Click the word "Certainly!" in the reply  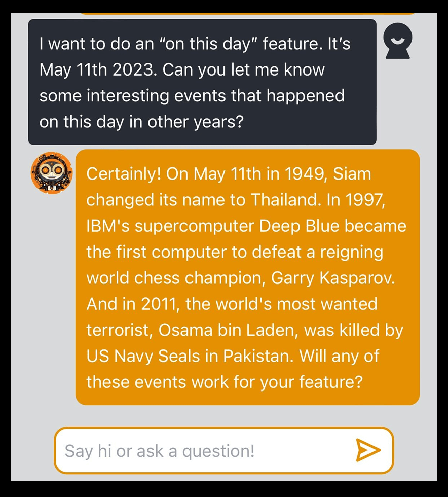pos(124,174)
